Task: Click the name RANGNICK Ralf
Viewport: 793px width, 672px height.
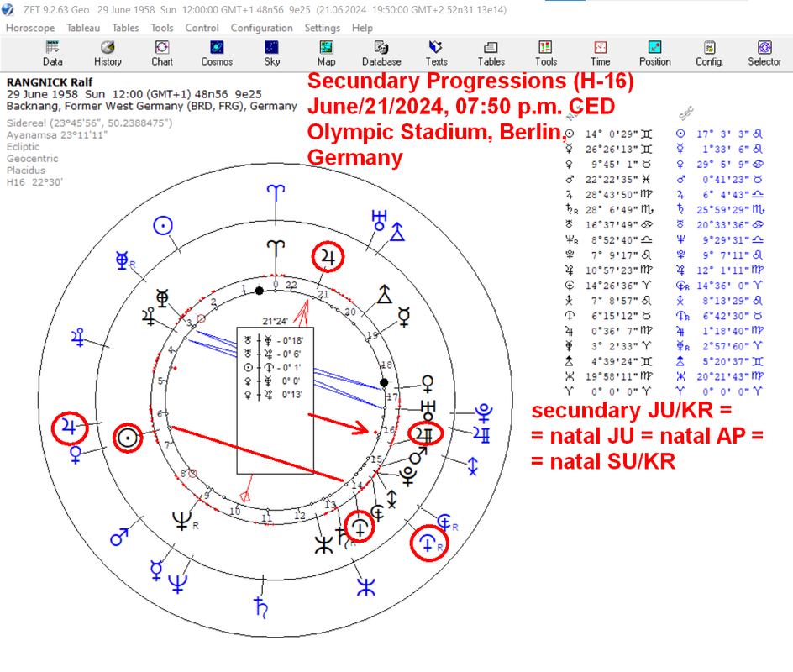Action: 50,82
